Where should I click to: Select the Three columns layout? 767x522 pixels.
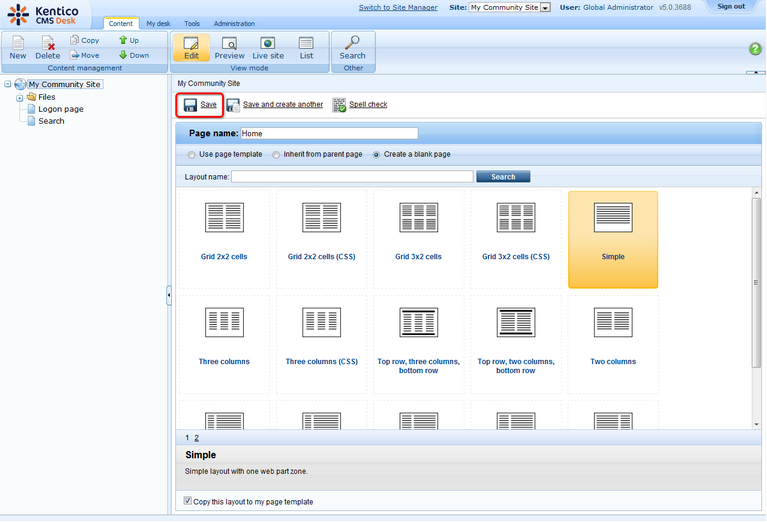pos(224,344)
